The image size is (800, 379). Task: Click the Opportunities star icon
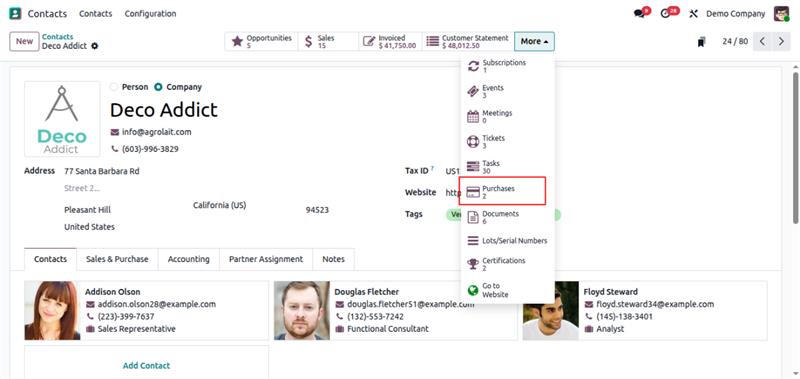click(237, 41)
